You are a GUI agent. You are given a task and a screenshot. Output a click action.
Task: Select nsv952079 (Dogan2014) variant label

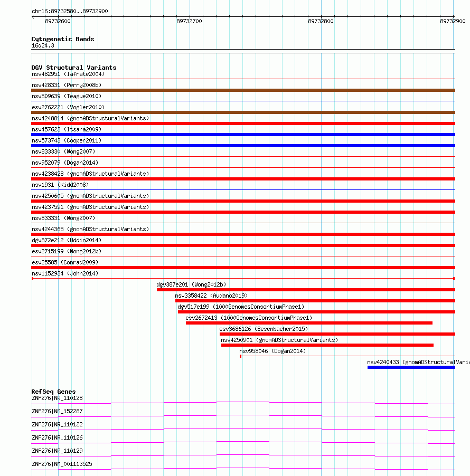tap(65, 163)
